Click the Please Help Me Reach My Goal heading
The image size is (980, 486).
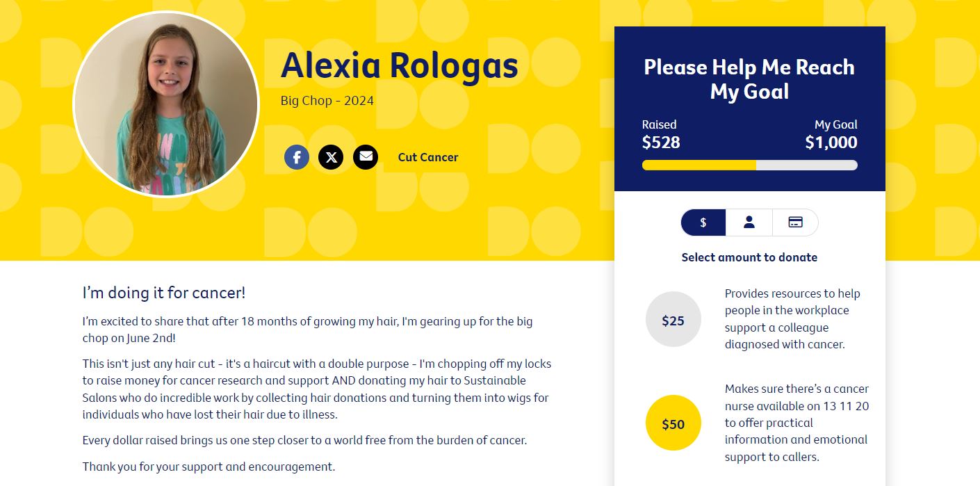point(749,79)
